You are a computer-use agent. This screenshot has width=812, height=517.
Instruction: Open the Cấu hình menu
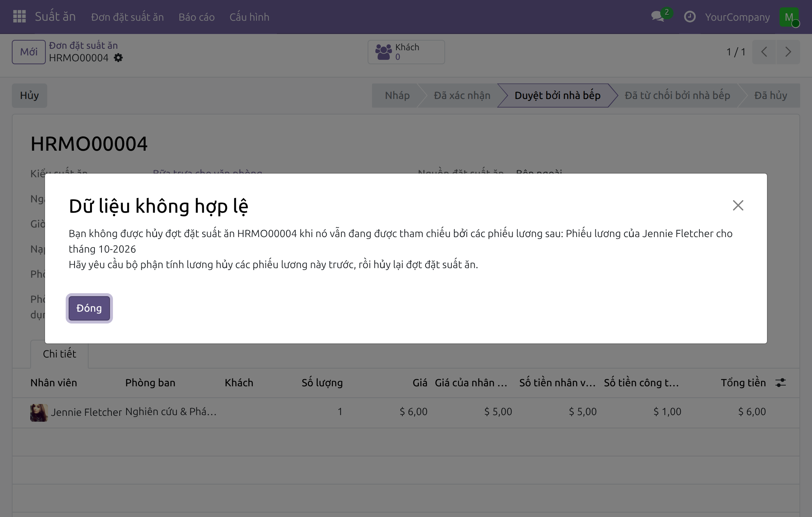point(249,17)
